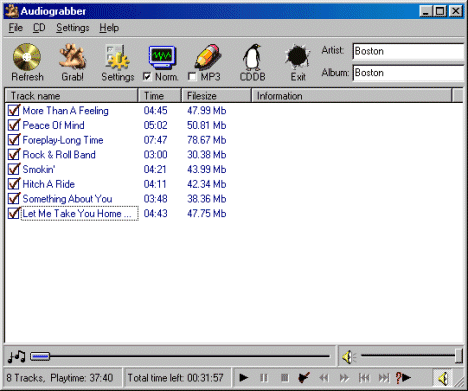
Task: Click the 8 Tracks, Playtime status text
Action: [60, 378]
